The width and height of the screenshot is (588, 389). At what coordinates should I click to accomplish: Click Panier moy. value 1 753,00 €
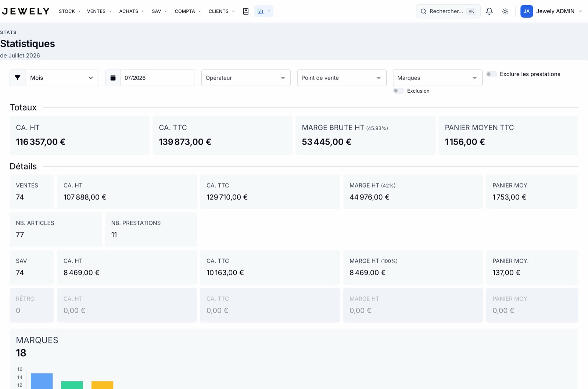(x=509, y=197)
